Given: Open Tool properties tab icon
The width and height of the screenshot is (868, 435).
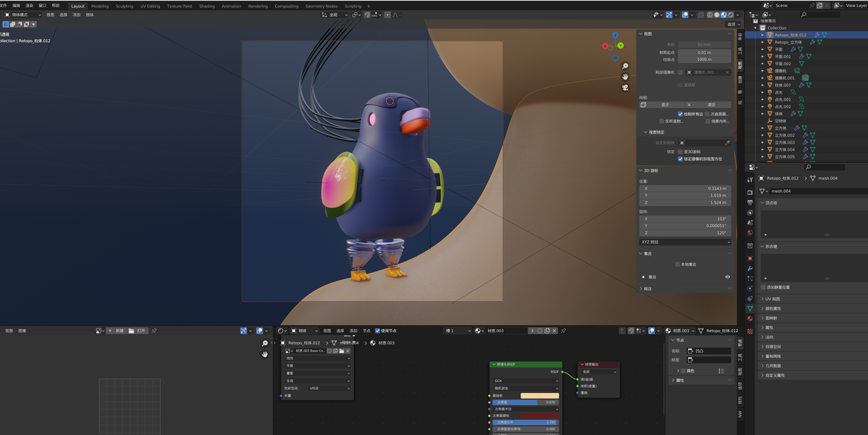Looking at the screenshot, I should click(x=750, y=181).
